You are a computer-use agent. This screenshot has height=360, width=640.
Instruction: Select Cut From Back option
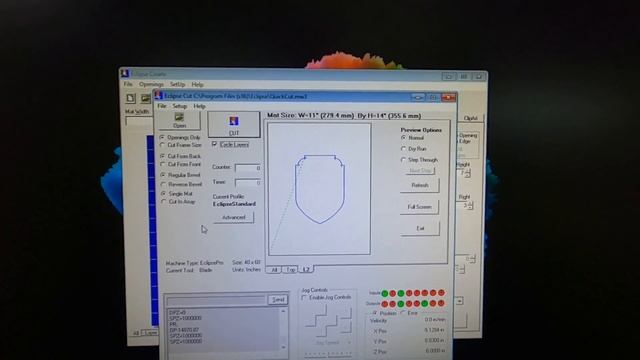coord(180,156)
